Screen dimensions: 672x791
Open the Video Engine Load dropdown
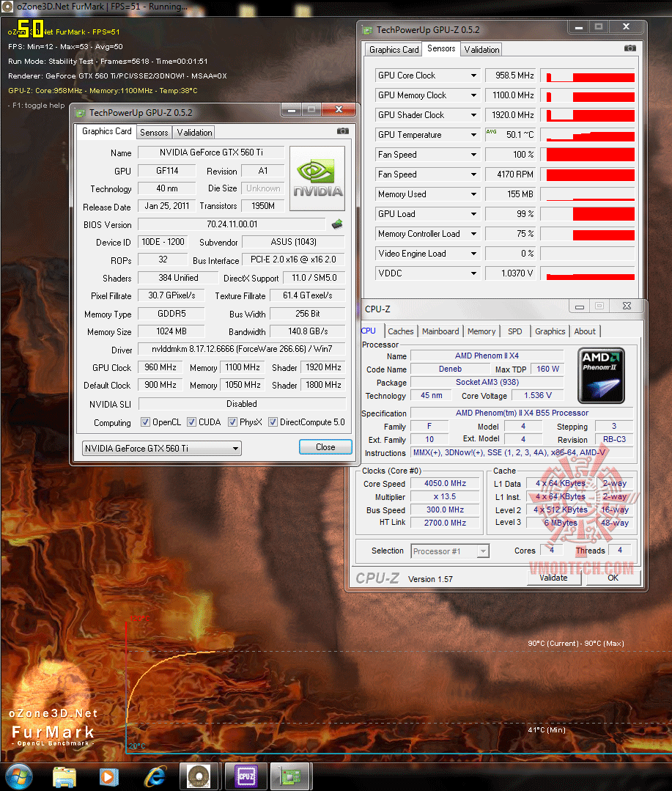(473, 254)
